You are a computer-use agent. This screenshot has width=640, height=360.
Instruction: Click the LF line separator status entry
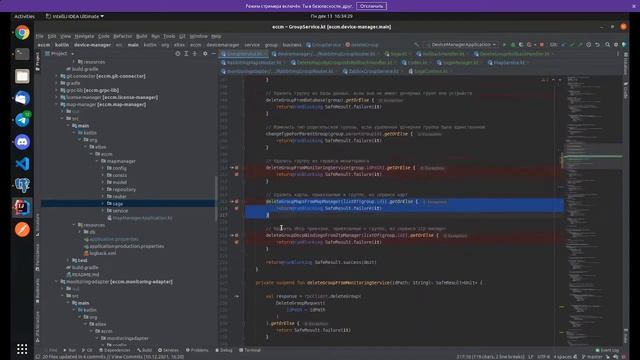(x=531, y=357)
